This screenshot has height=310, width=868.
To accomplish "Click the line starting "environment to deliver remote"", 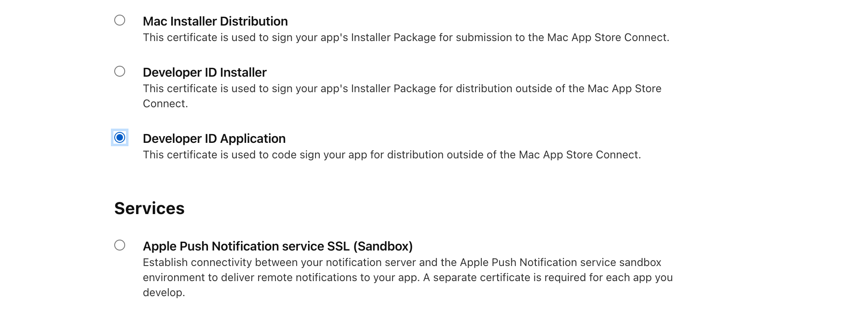I will coord(408,278).
